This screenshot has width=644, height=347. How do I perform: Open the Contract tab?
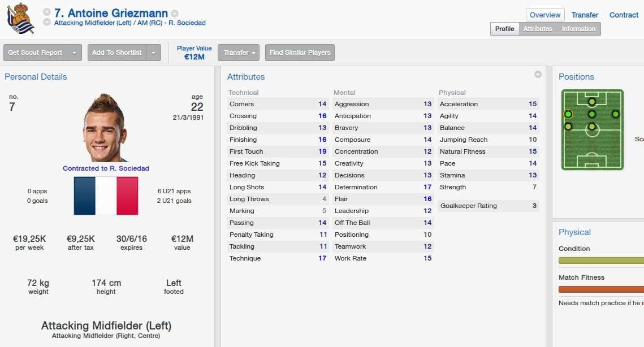click(624, 15)
